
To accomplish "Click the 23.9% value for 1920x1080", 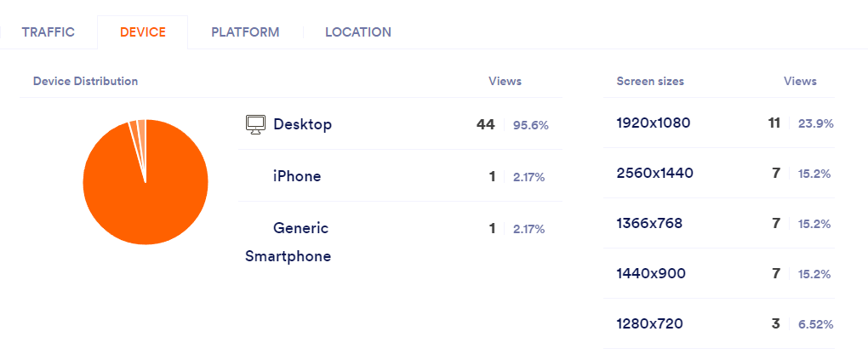I will [815, 123].
